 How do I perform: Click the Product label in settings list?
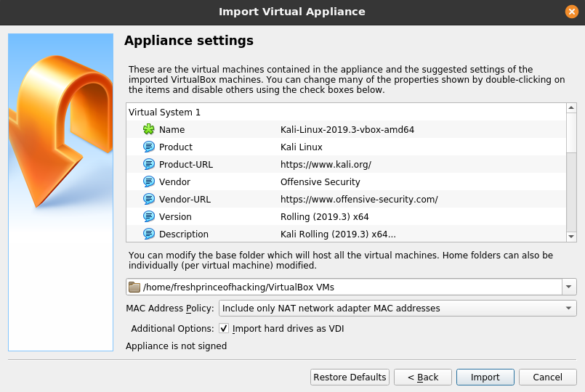coord(176,147)
